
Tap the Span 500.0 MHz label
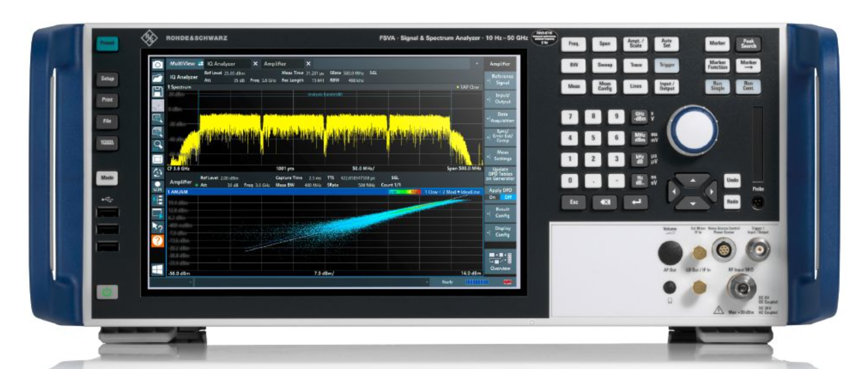click(464, 168)
